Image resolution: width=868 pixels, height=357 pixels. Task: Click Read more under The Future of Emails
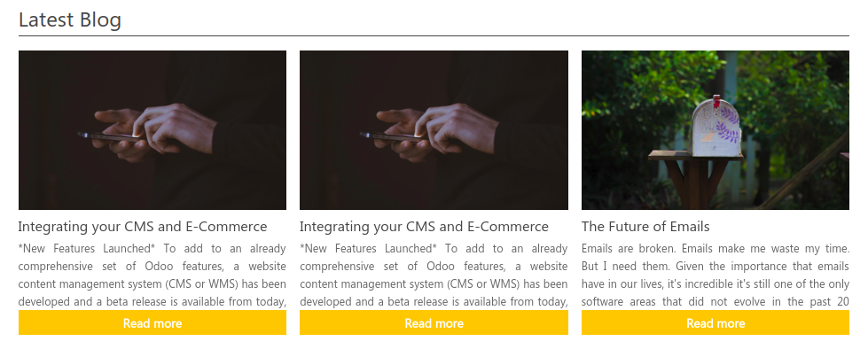[716, 322]
